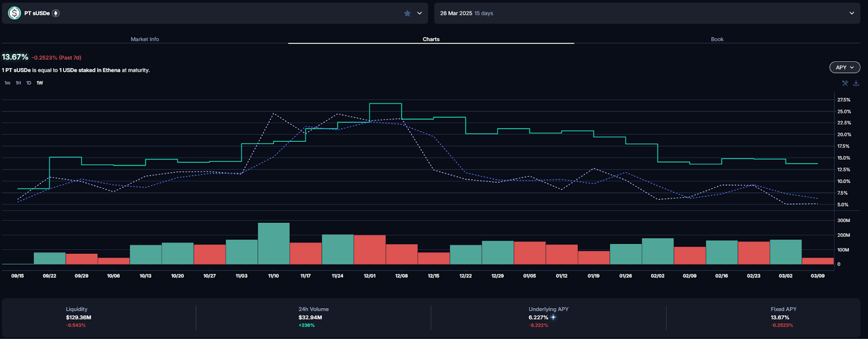Screen dimensions: 868x339
Task: Select the 1W chart interval
Action: pyautogui.click(x=40, y=83)
